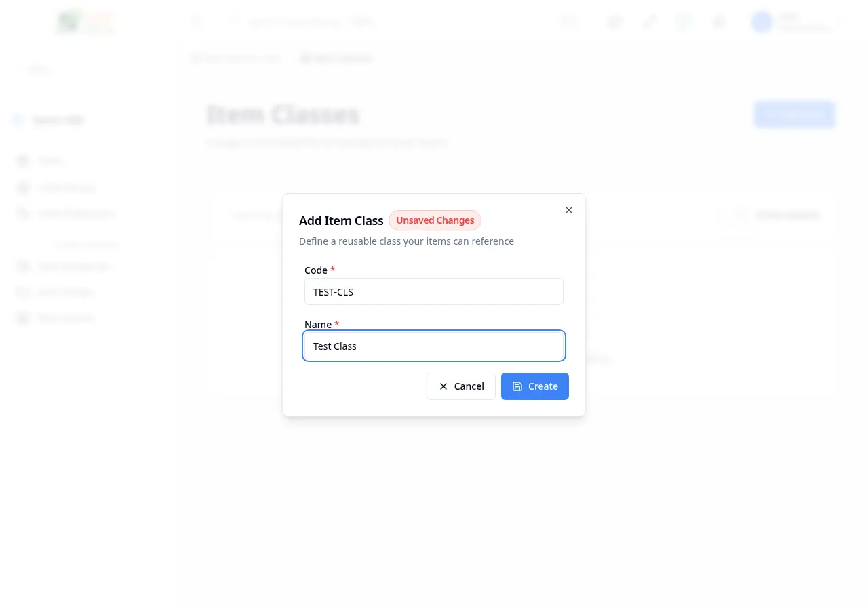Click the save icon inside the Create button

[x=517, y=386]
